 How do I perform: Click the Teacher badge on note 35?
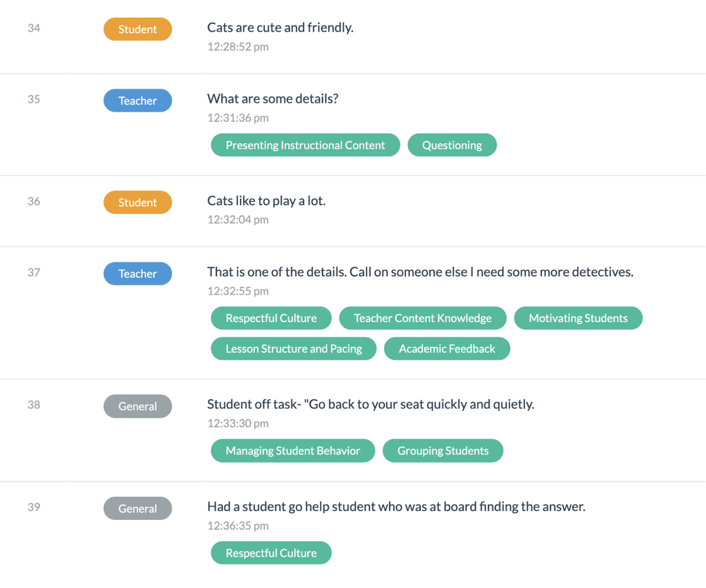137,100
